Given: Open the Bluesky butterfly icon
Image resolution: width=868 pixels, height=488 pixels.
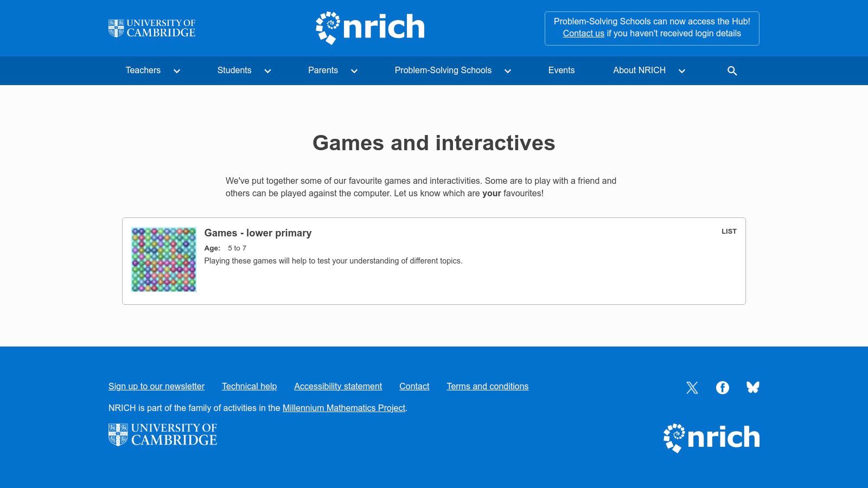Looking at the screenshot, I should (752, 387).
